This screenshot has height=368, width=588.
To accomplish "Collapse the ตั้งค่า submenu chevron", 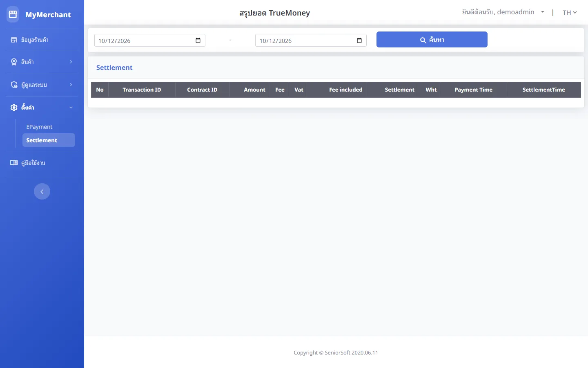I will tap(71, 108).
